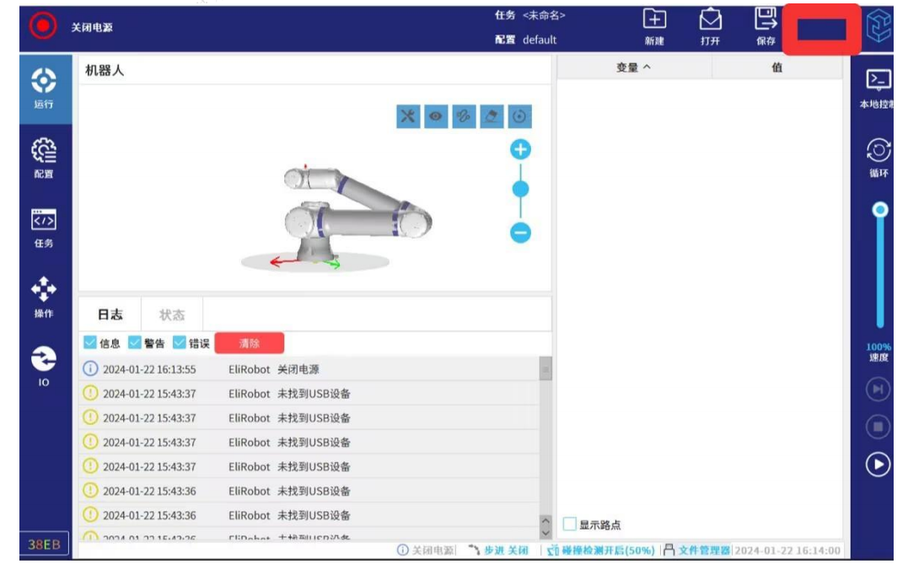Click the log list scroll down arrow

(545, 533)
